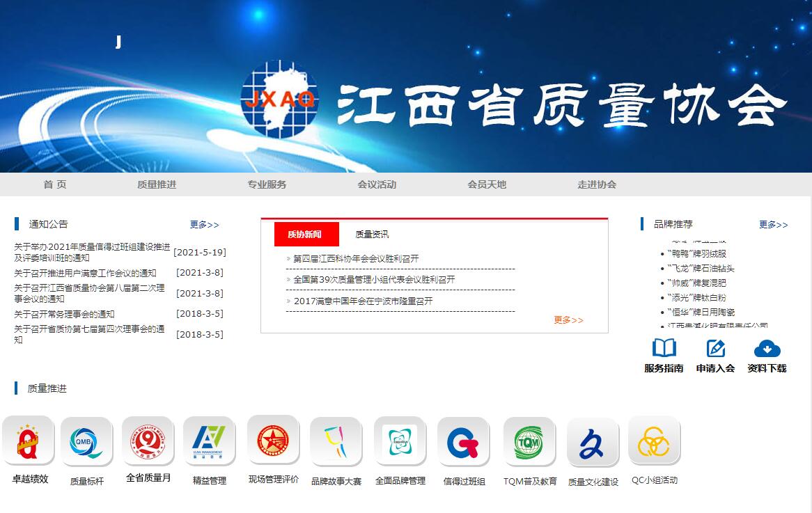This screenshot has height=513, width=812.
Task: Open the 第四届江西科协年会会议胜利召开 news link
Action: click(356, 259)
